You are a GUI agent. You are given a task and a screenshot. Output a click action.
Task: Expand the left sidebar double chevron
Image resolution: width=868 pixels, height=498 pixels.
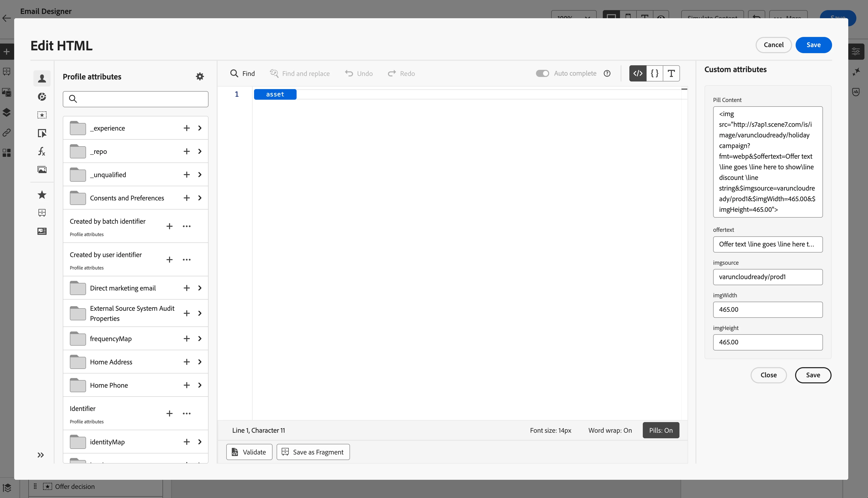[41, 455]
